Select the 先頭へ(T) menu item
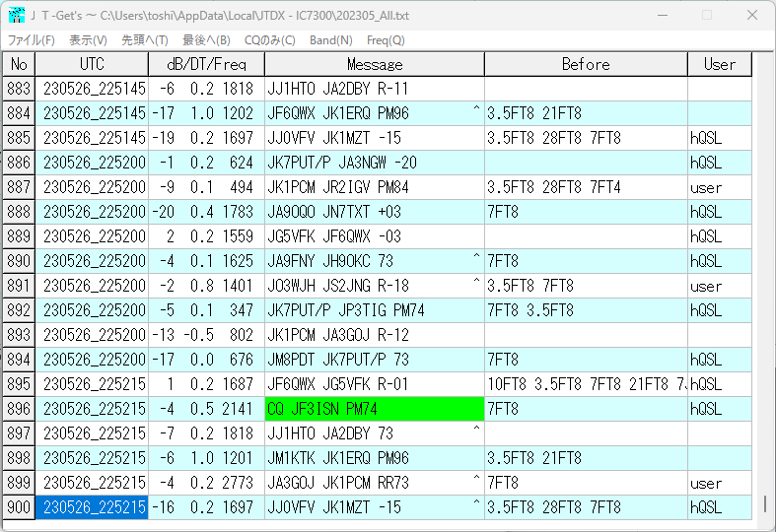This screenshot has width=776, height=532. [145, 40]
